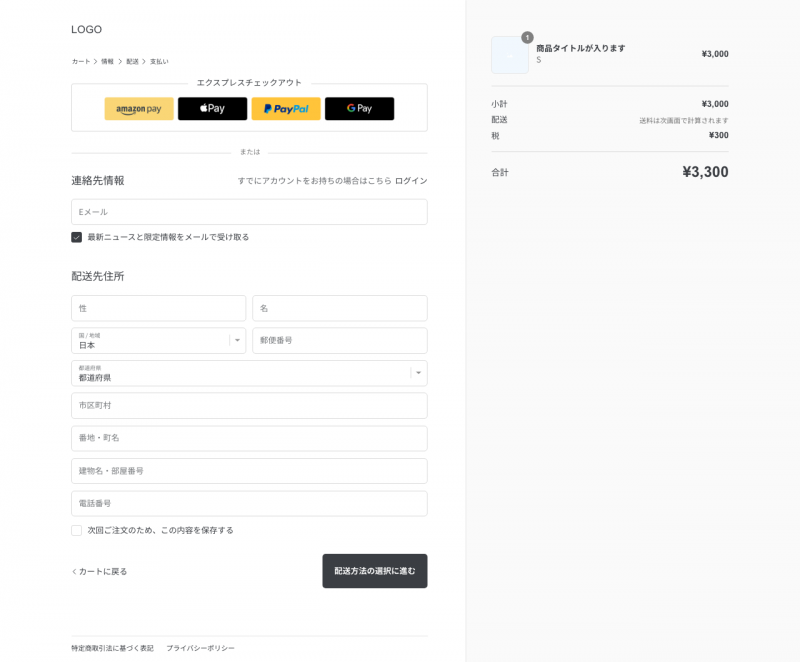
Task: Click the 性 (last name) field
Action: (x=159, y=308)
